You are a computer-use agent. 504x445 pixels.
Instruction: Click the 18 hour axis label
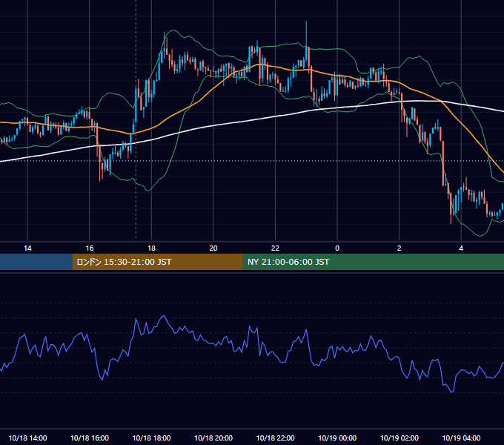(x=151, y=248)
